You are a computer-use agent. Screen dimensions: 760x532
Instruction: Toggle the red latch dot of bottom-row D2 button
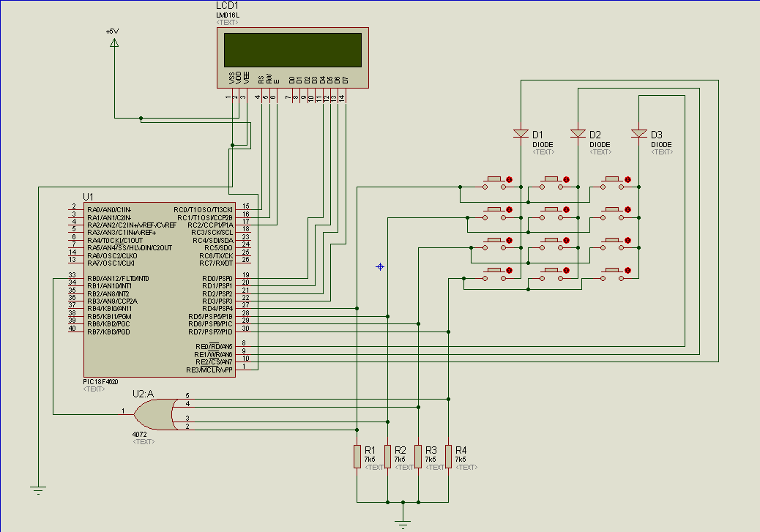coord(566,270)
